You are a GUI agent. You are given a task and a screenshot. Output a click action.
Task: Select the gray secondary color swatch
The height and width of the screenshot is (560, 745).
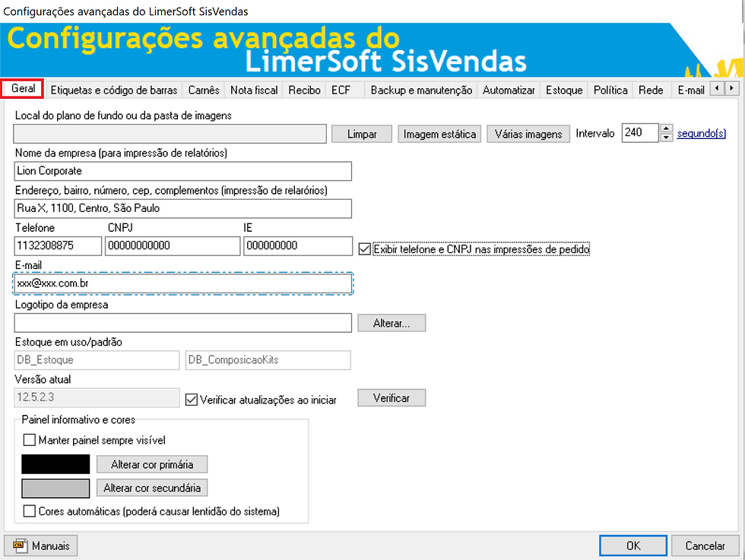[55, 488]
